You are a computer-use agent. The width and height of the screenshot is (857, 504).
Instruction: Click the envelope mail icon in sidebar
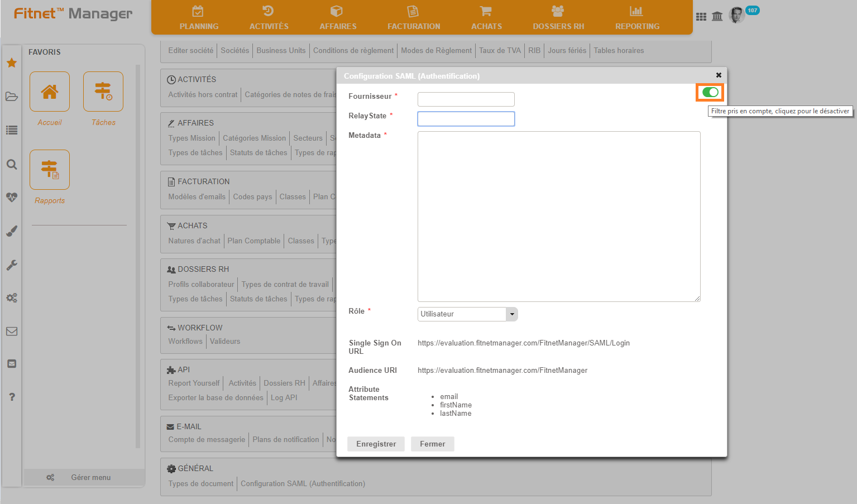(11, 331)
